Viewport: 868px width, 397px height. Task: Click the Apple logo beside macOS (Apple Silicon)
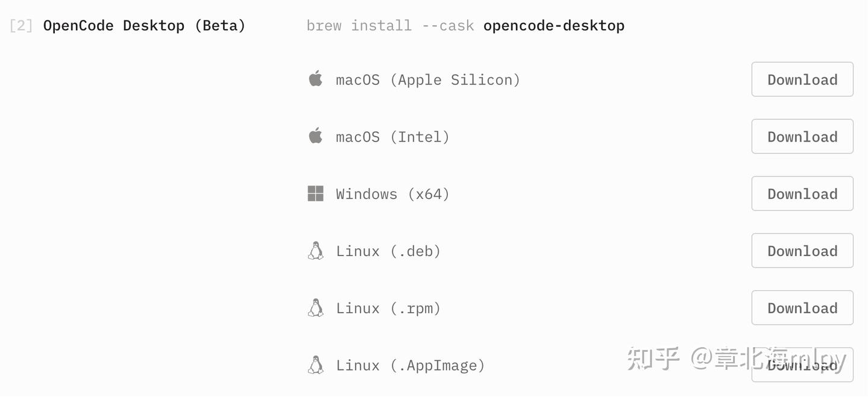click(315, 79)
